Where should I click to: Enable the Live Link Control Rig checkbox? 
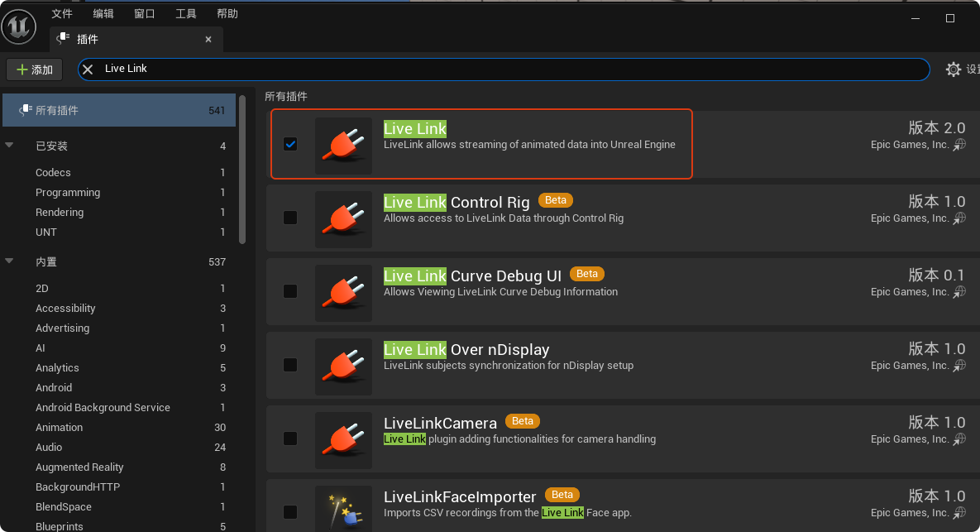point(290,218)
